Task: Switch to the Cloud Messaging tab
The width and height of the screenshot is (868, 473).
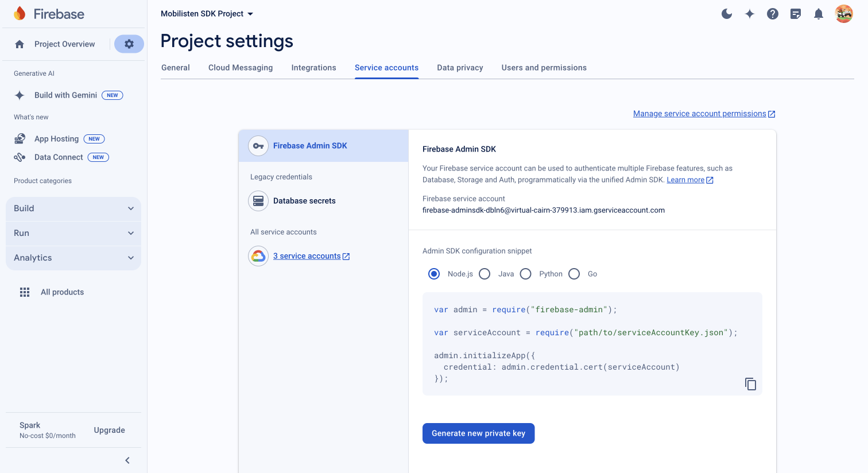Action: click(241, 68)
